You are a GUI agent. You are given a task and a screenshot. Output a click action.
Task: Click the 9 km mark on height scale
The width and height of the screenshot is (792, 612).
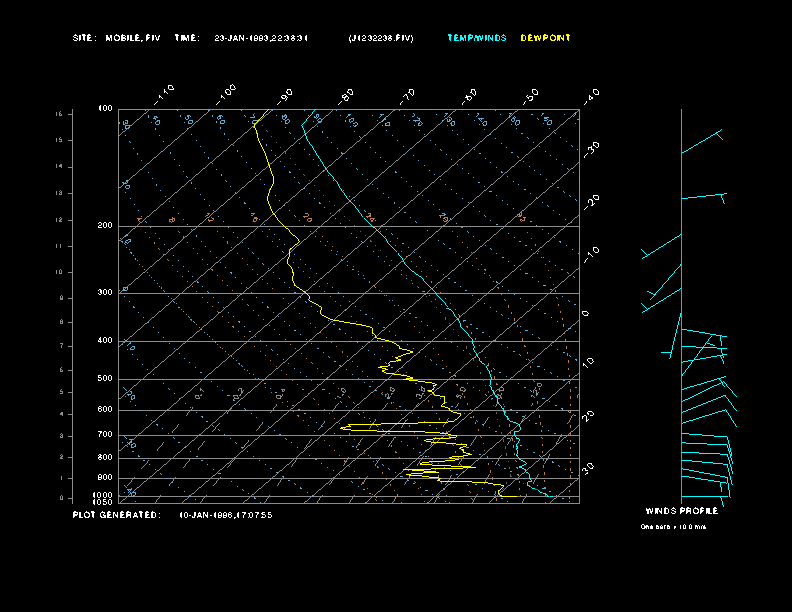[x=62, y=298]
